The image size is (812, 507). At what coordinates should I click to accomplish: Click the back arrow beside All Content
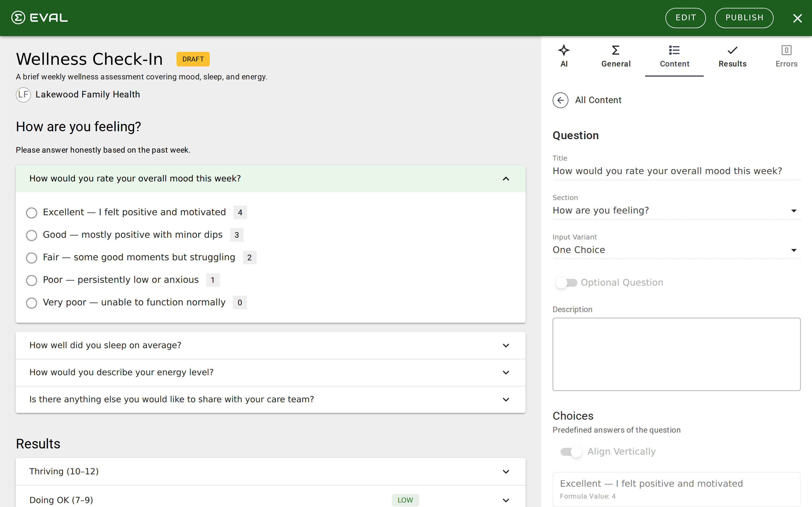560,100
